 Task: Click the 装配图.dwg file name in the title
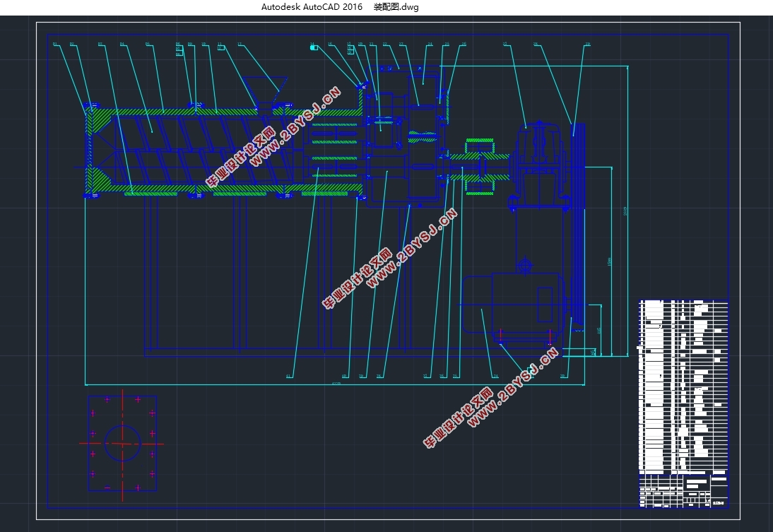(396, 7)
